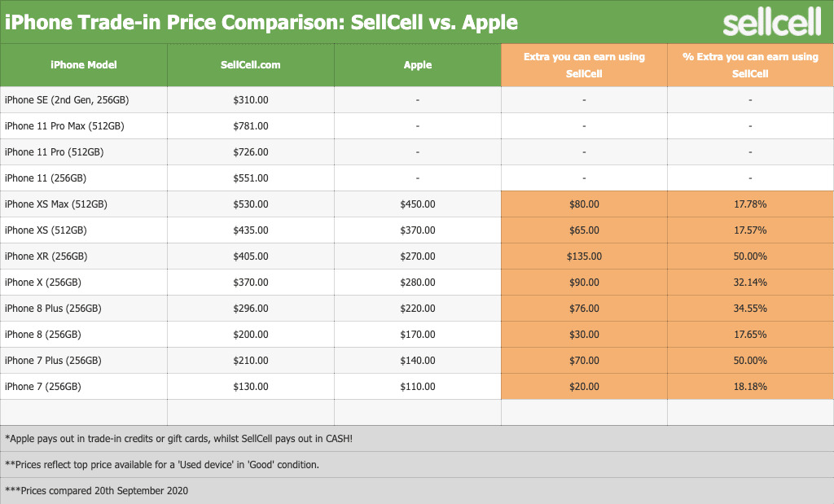The image size is (834, 504).
Task: Select the Extra you can earn header
Action: [584, 65]
